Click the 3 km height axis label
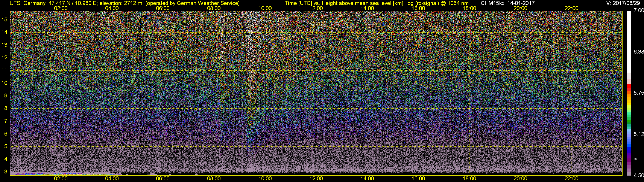This screenshot has height=182, width=644. coord(6,172)
